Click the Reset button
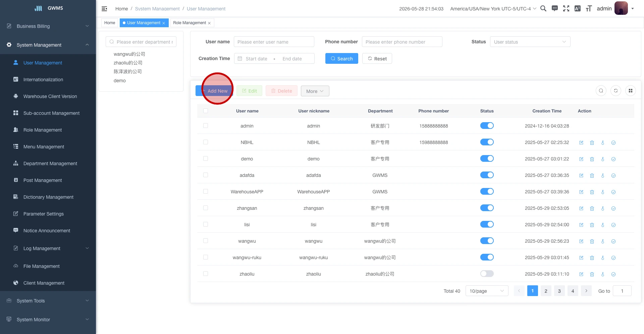 point(377,58)
